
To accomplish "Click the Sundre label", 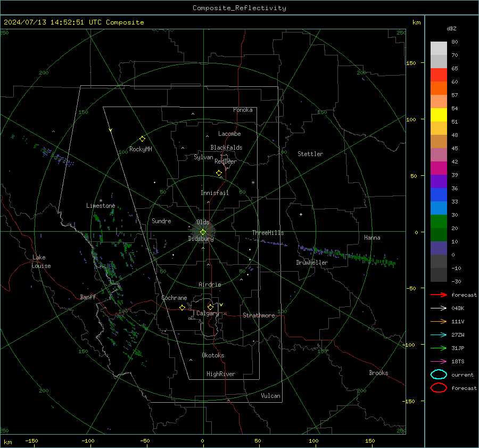I will click(161, 221).
